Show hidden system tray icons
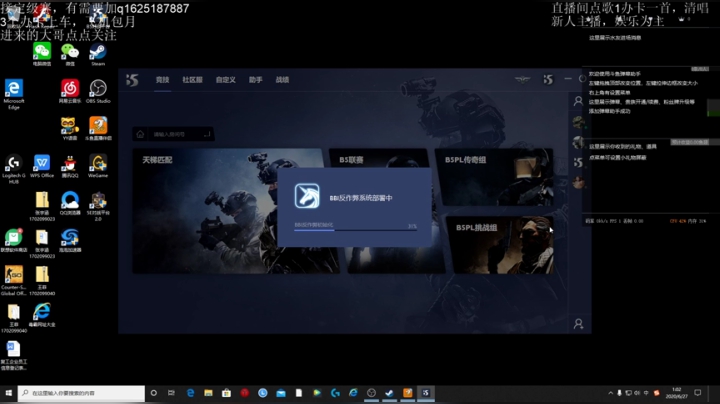 (610, 393)
